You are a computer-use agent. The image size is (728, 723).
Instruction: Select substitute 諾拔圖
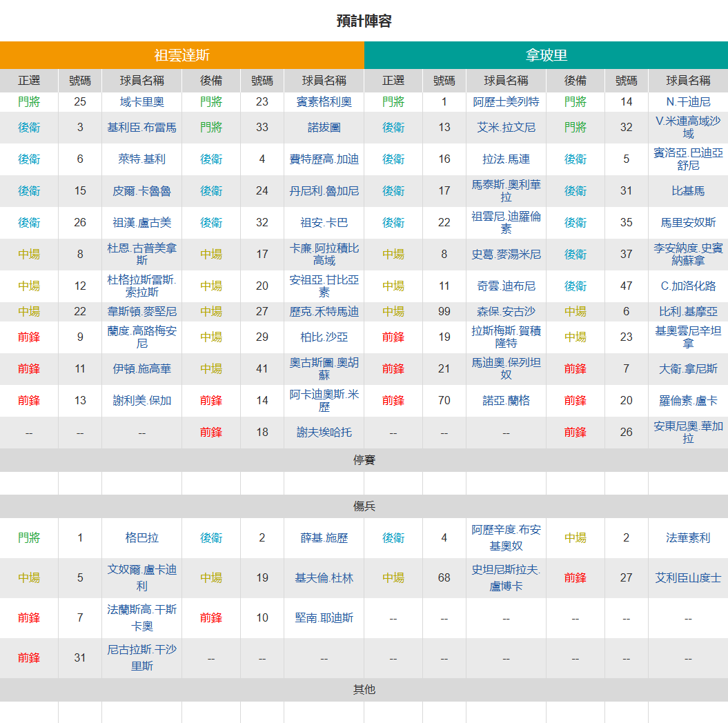(x=324, y=127)
